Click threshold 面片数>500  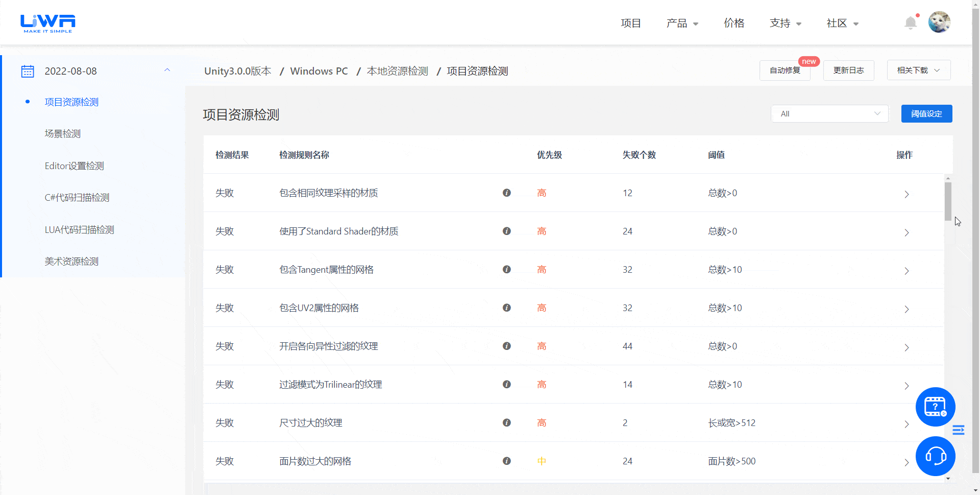[x=732, y=461]
